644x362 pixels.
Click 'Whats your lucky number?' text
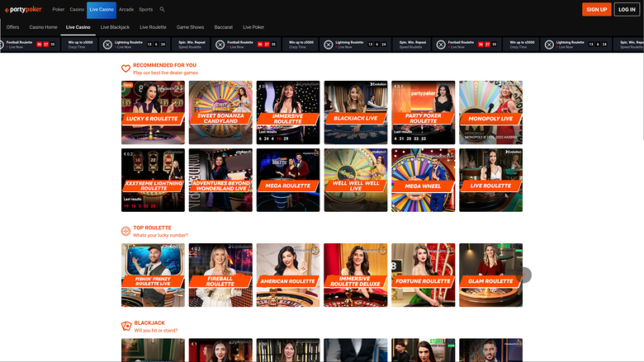coord(161,235)
